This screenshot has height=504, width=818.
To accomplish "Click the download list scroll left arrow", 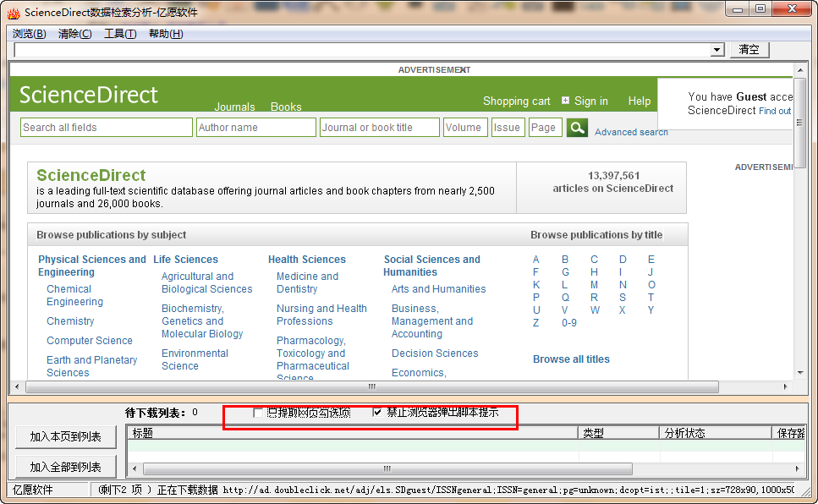I will [x=135, y=468].
